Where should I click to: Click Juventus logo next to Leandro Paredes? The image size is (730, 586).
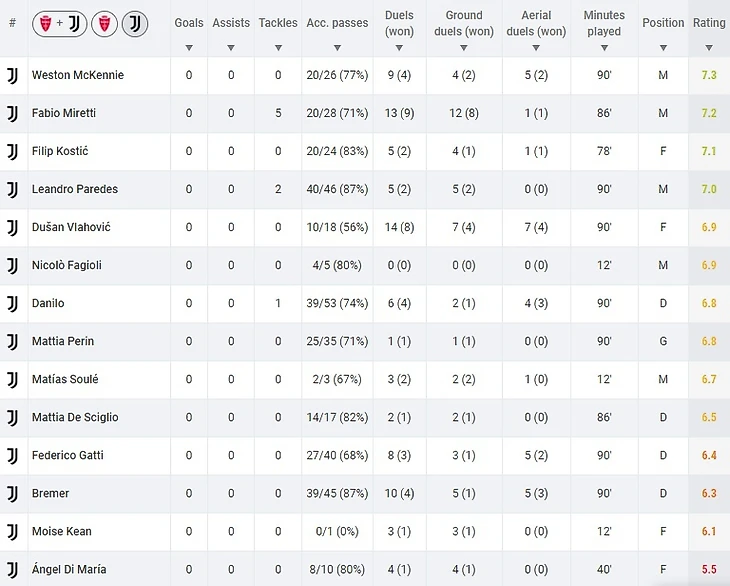click(x=13, y=189)
